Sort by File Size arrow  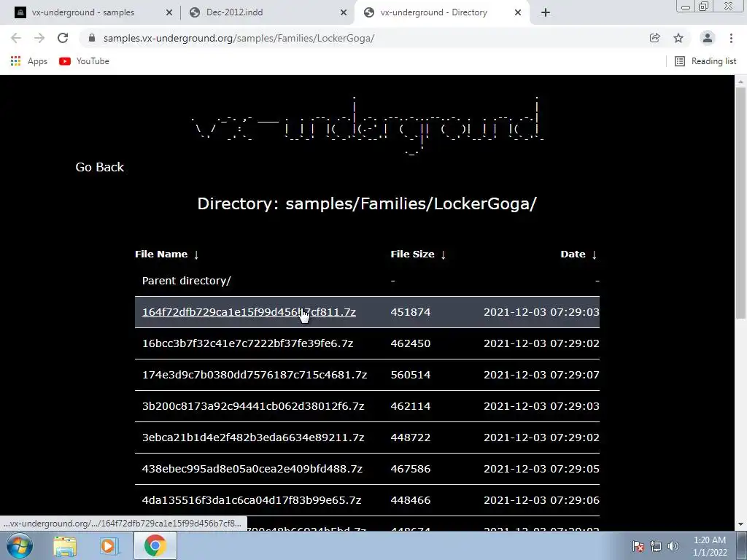point(443,254)
